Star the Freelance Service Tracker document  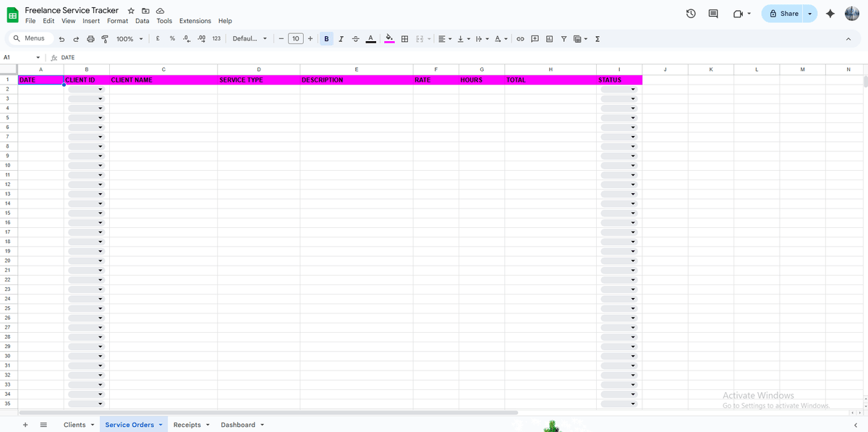(131, 11)
